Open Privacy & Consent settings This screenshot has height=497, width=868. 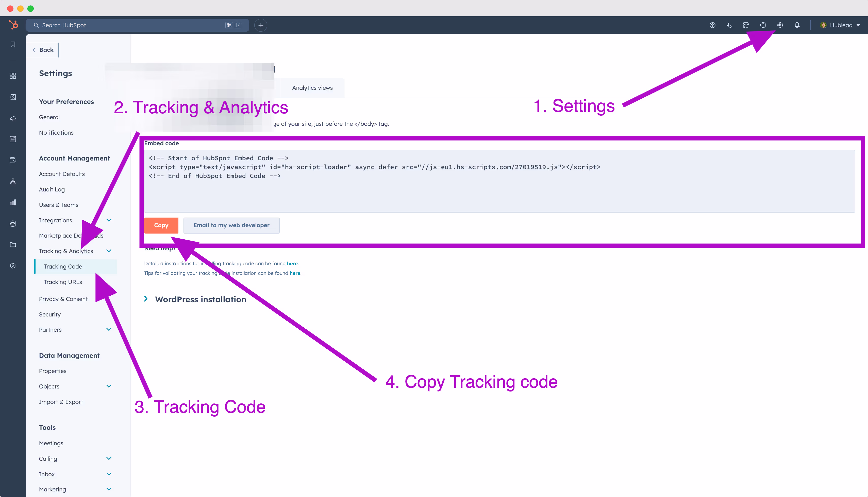point(63,299)
